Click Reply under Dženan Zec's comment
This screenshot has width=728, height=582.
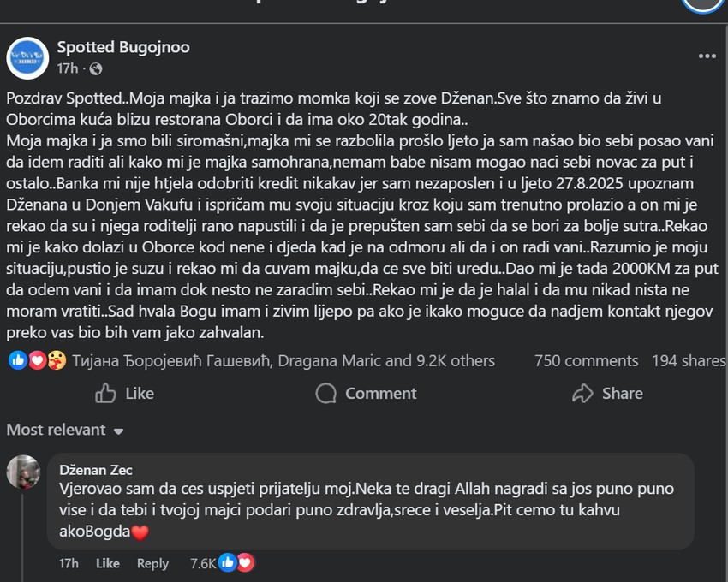pyautogui.click(x=152, y=563)
